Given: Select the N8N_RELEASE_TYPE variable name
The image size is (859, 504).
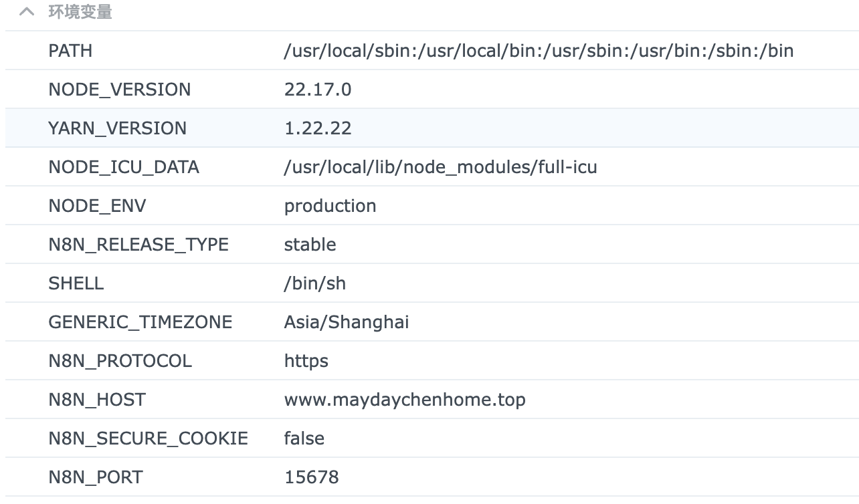Looking at the screenshot, I should [138, 245].
